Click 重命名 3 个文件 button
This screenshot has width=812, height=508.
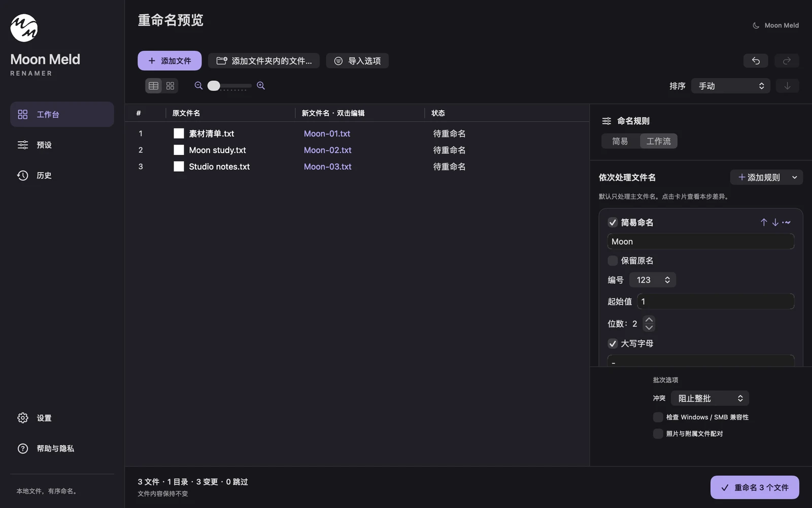click(x=755, y=488)
